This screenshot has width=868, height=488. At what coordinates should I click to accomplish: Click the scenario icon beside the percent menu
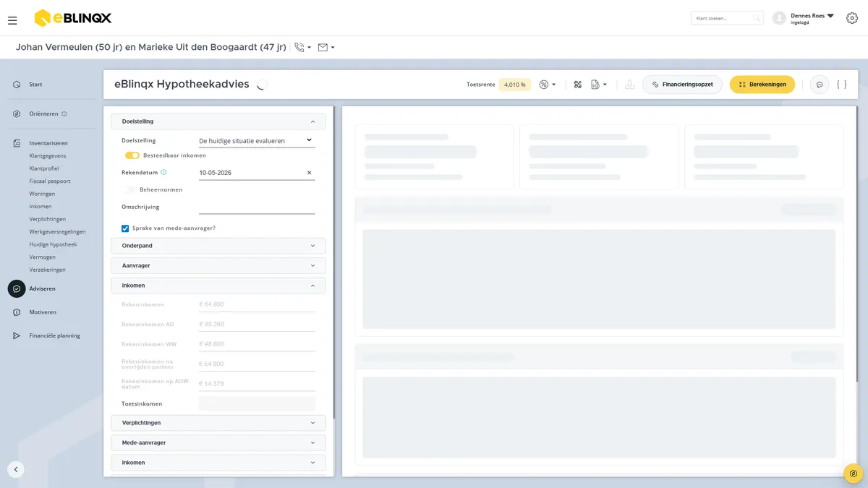578,85
